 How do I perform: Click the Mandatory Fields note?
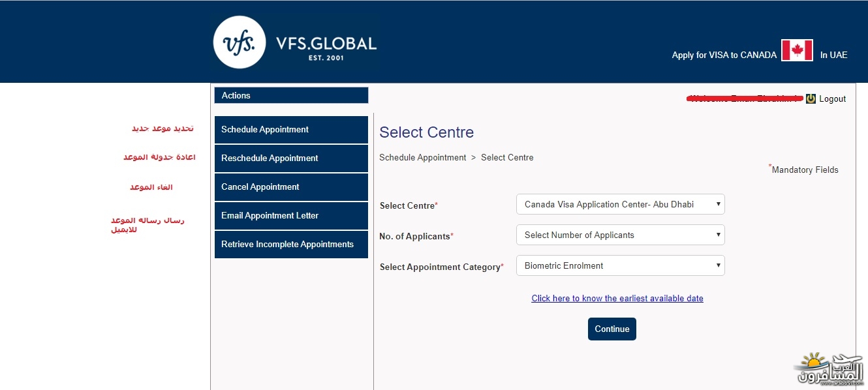point(803,169)
